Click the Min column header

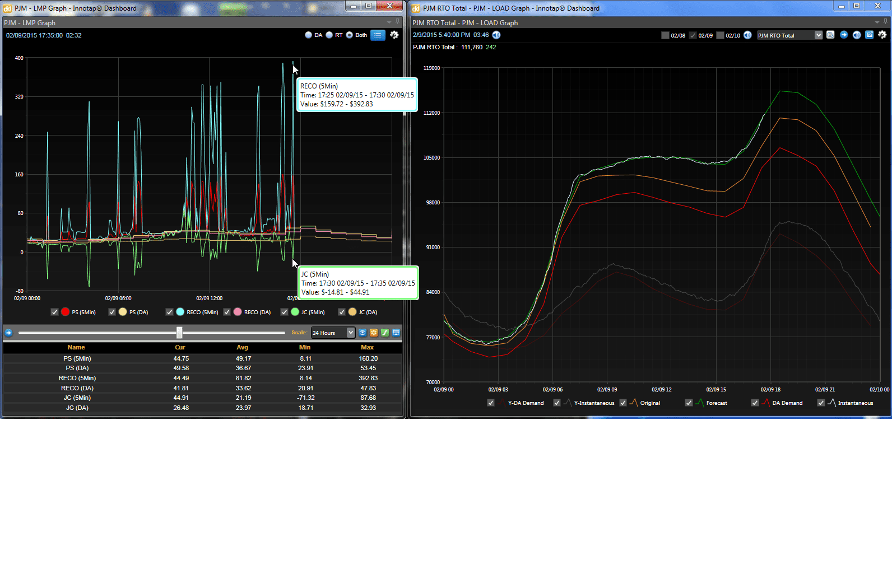(x=305, y=347)
